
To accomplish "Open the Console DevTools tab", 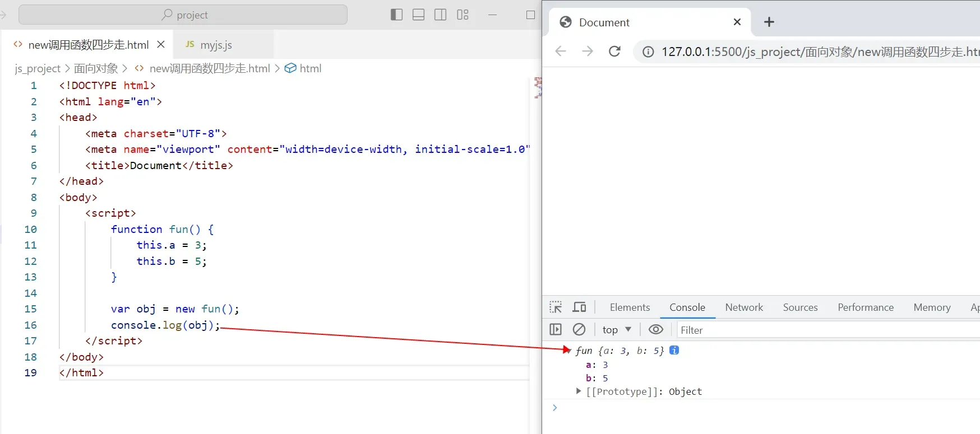I will point(687,307).
